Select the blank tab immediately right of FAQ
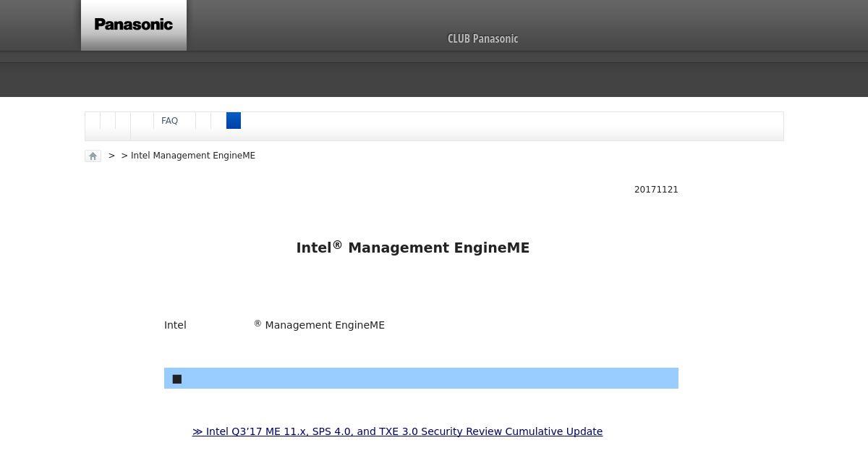868x456 pixels. click(203, 121)
